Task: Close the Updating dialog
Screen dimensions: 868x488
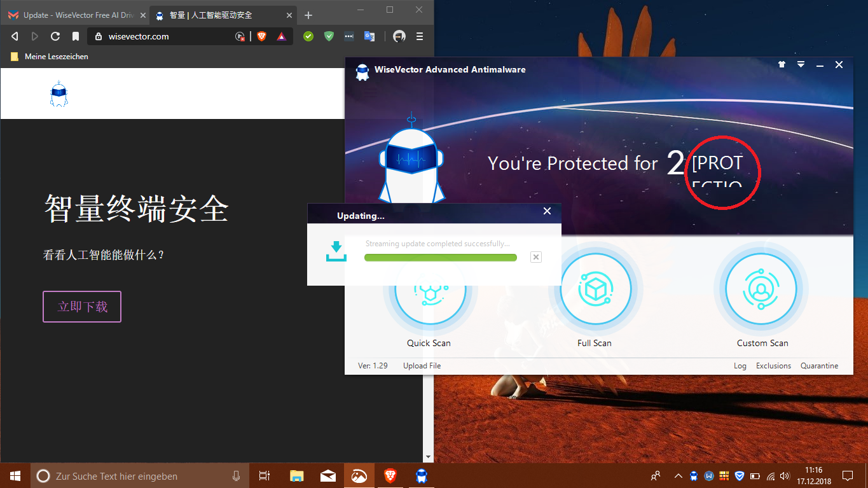Action: click(x=547, y=211)
